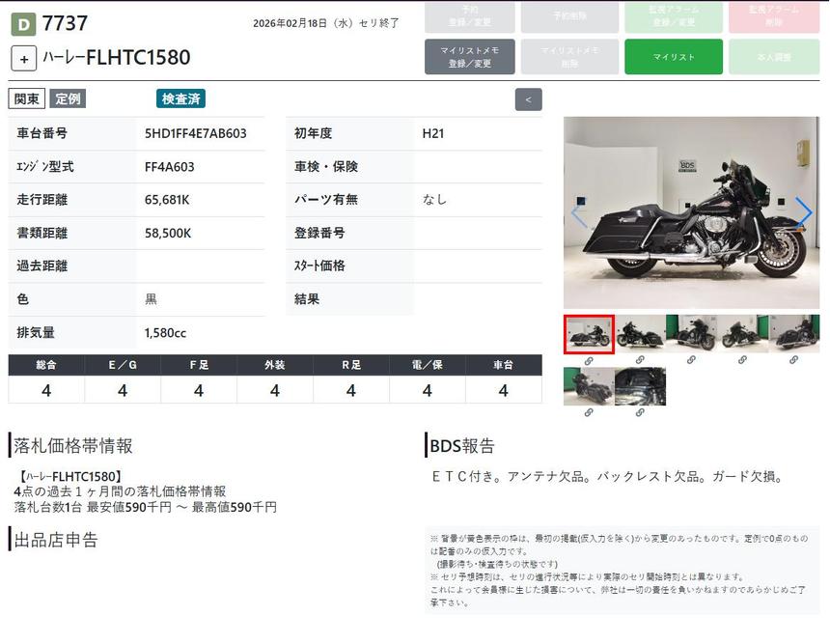Click the plus icon beside ハーレーFLHTC1580

pyautogui.click(x=24, y=58)
